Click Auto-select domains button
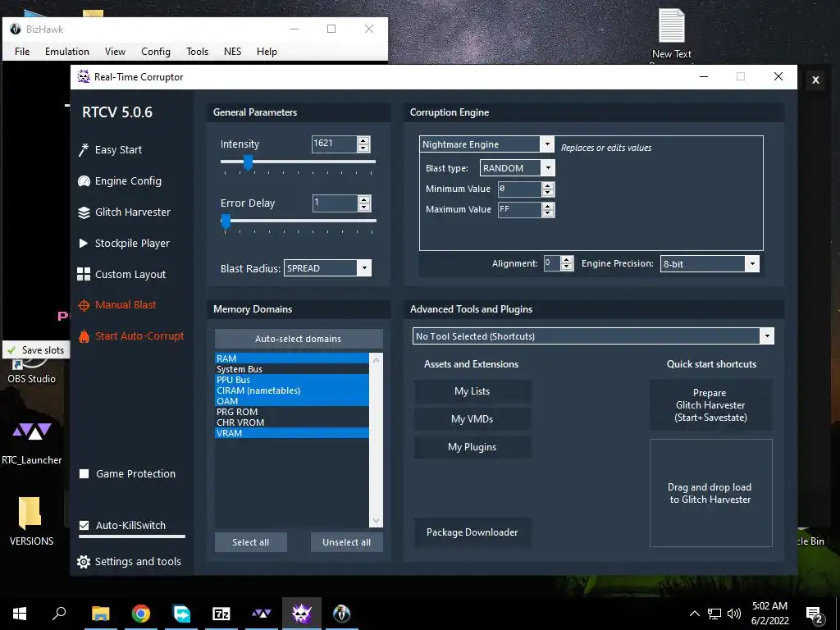The image size is (840, 630). (x=299, y=339)
